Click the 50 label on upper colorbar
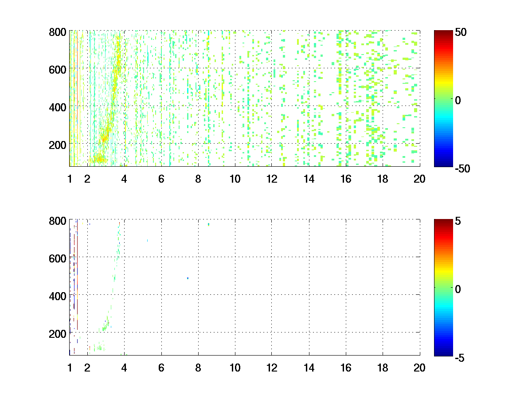 tap(460, 32)
